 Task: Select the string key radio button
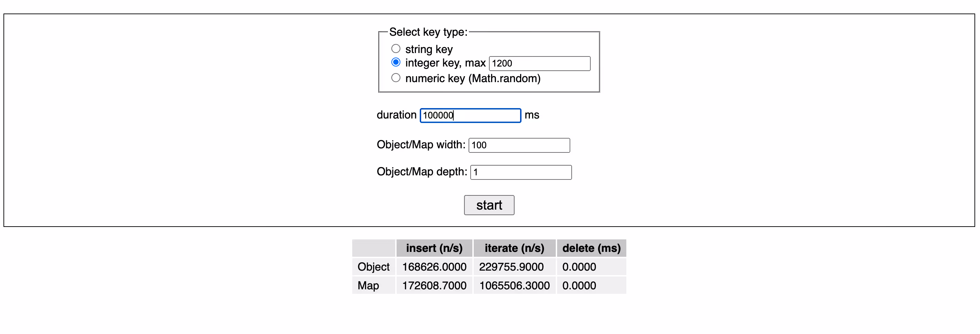[x=396, y=49]
